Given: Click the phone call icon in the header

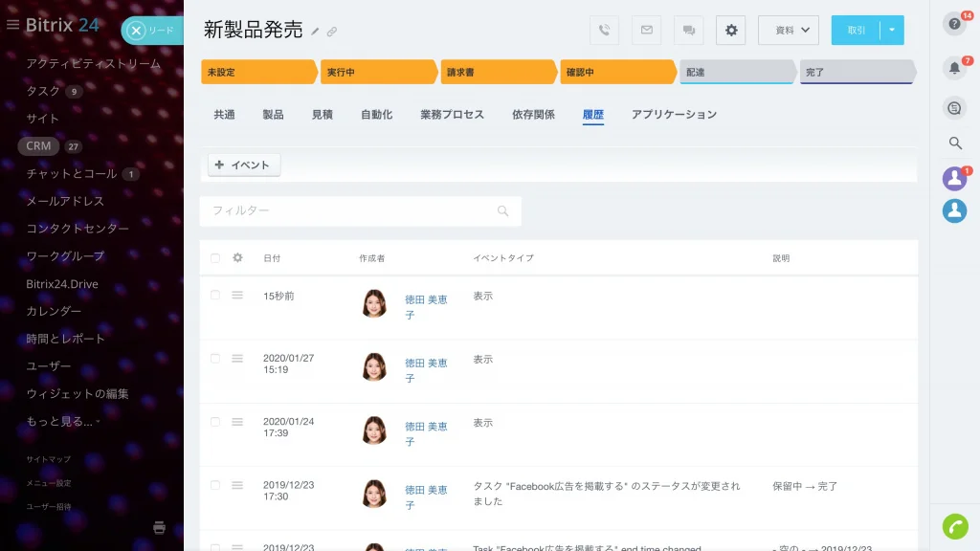Looking at the screenshot, I should (x=604, y=30).
